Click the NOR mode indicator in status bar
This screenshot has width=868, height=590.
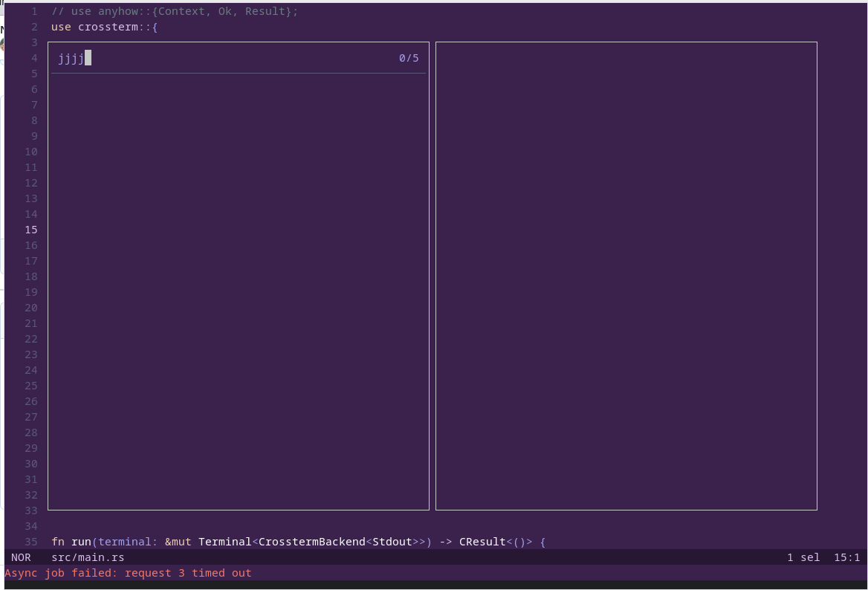click(20, 557)
